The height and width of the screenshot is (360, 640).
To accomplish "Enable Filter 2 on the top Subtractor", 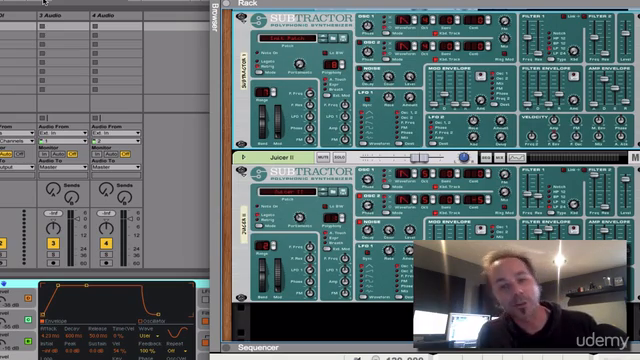I will pos(584,16).
